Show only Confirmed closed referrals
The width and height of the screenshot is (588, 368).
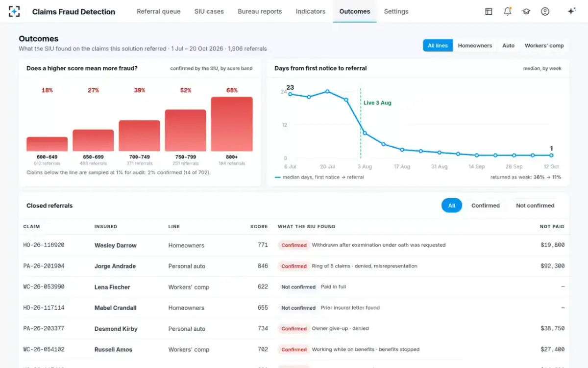(486, 206)
